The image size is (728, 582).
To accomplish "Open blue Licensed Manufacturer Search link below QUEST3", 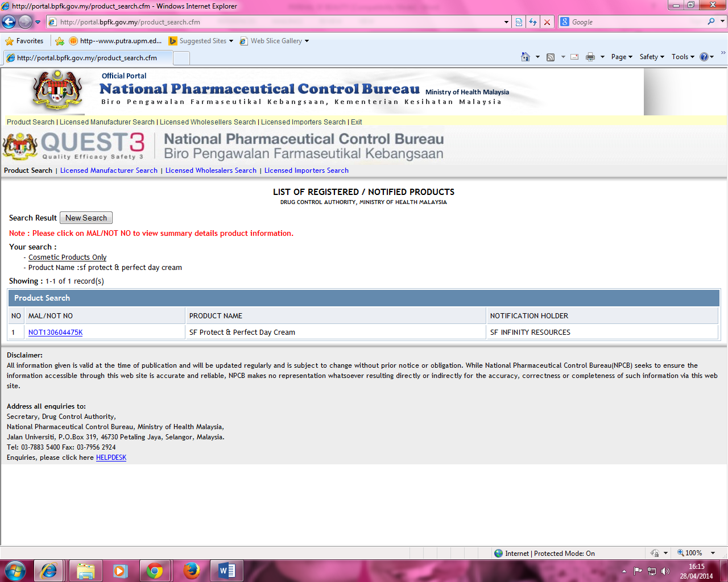I will [x=109, y=171].
